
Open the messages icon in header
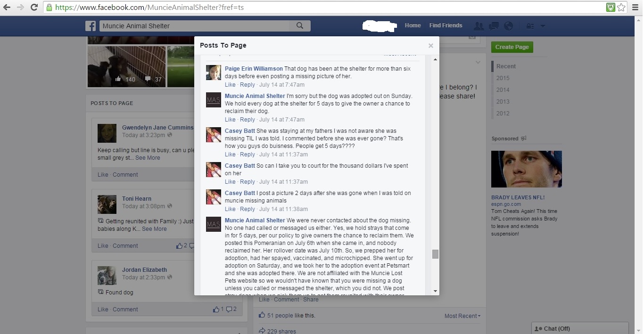[494, 26]
